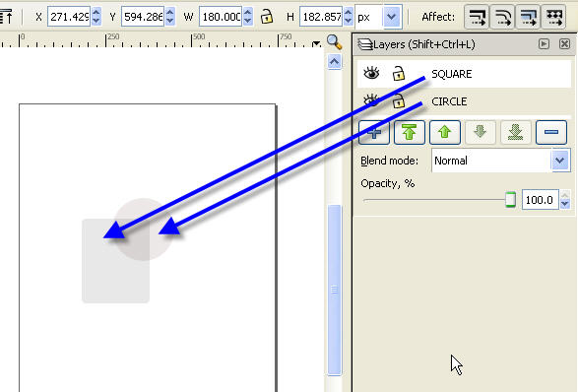Enable scale stroke width affect option
Viewport: 578px width, 392px height.
(477, 17)
